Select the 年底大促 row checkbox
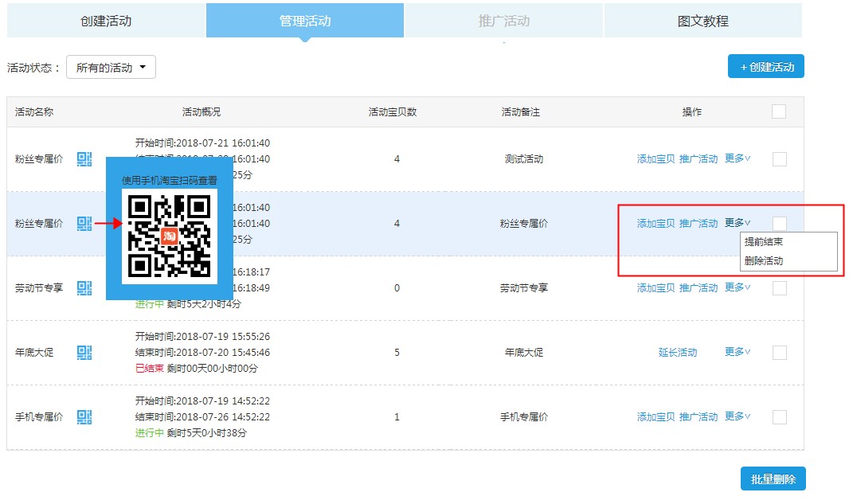The height and width of the screenshot is (504, 849). click(779, 353)
